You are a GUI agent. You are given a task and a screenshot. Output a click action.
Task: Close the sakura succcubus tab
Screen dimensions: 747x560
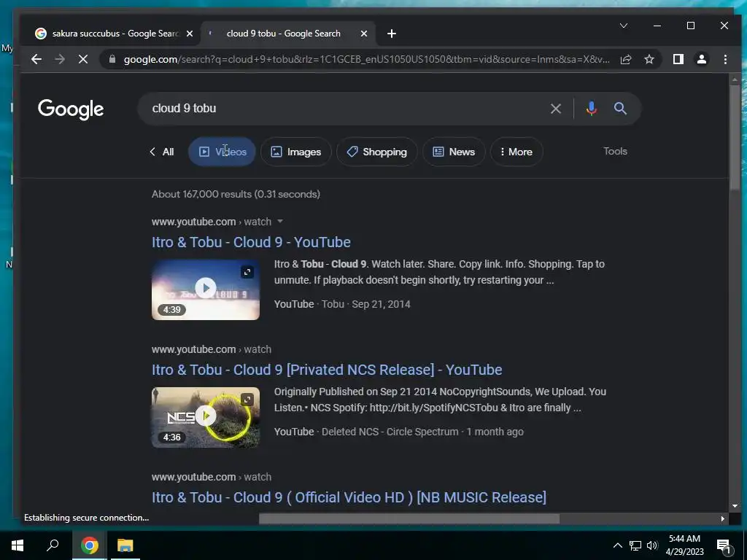pyautogui.click(x=190, y=34)
